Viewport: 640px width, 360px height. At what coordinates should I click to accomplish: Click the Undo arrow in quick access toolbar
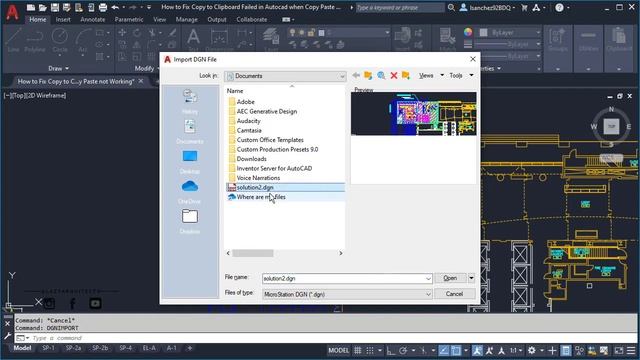point(115,7)
